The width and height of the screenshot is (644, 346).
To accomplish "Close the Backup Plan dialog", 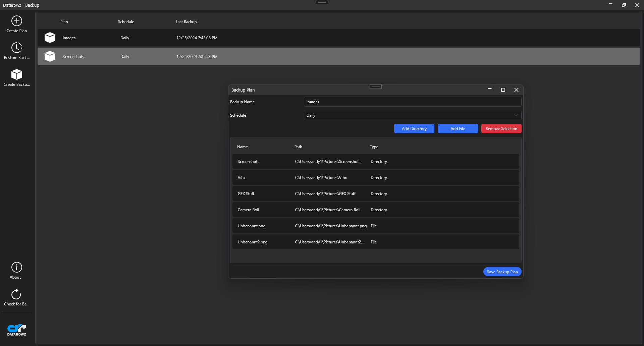I will [516, 90].
